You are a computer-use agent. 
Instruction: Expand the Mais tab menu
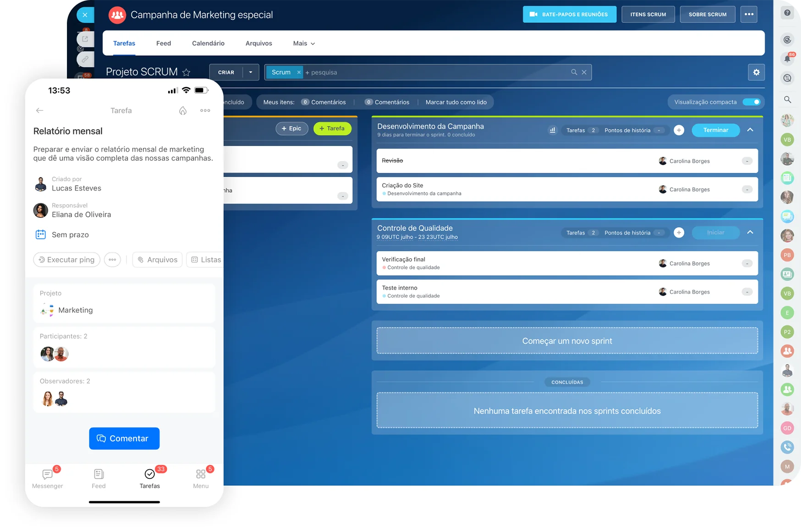[304, 43]
